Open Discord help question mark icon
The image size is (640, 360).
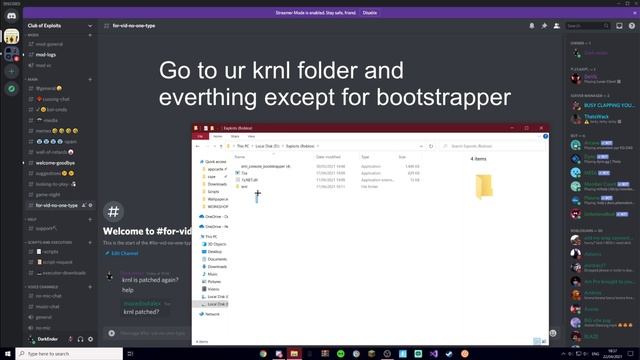632,26
